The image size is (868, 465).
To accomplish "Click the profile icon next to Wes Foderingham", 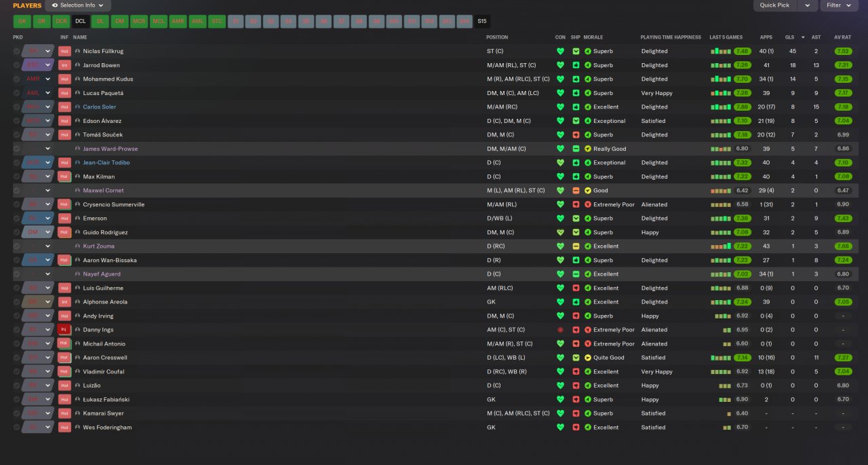I will (78, 428).
